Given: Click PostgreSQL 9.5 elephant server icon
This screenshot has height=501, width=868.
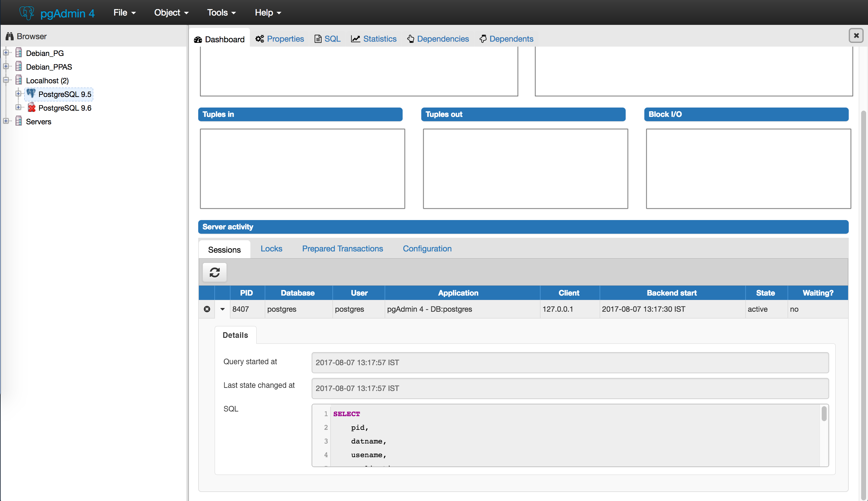Looking at the screenshot, I should (31, 94).
